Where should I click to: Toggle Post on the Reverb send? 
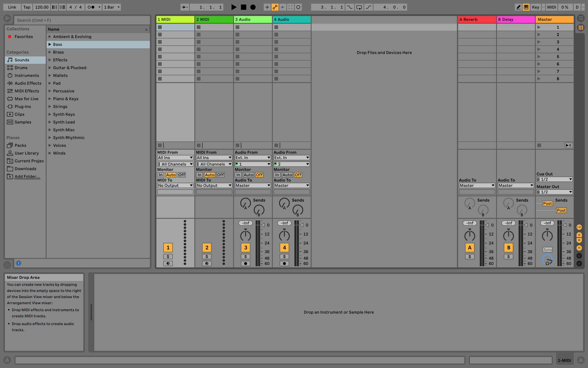[547, 203]
